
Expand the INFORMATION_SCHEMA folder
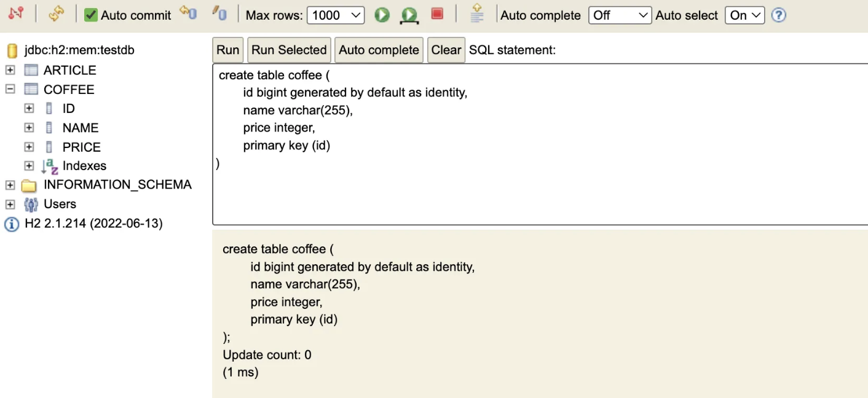click(10, 185)
